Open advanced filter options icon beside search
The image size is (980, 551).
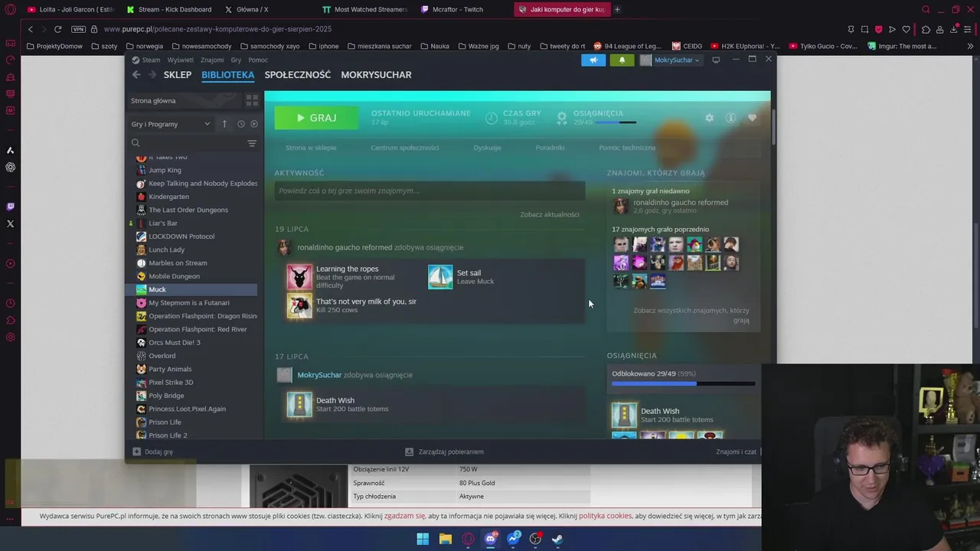pos(252,143)
